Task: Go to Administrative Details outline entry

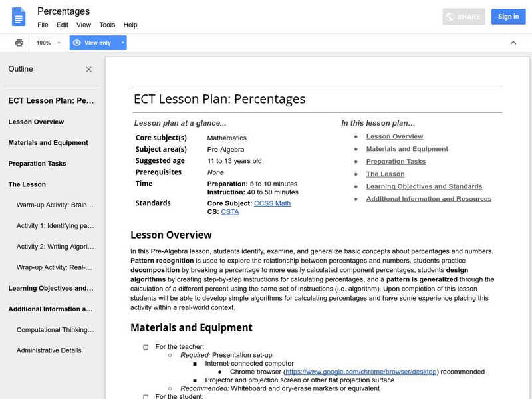Action: tap(49, 350)
